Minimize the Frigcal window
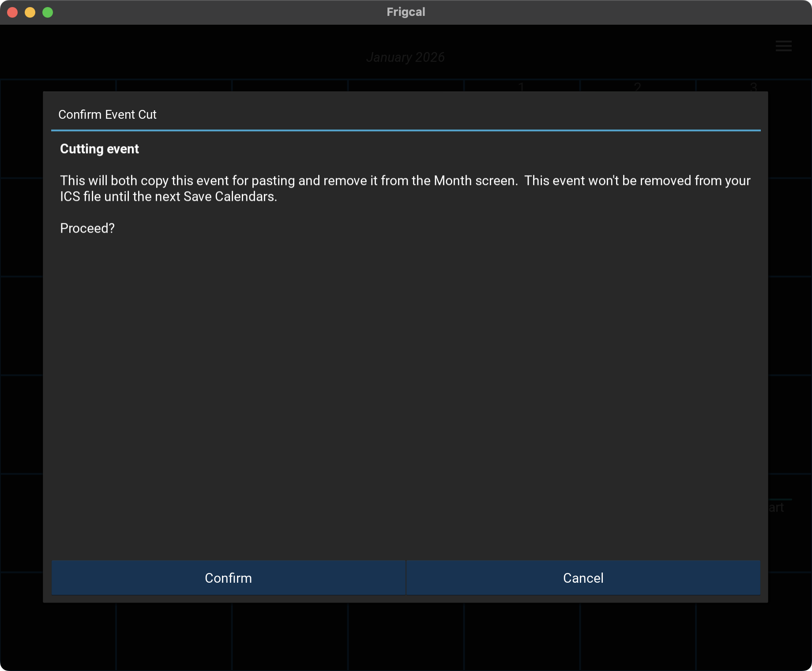The height and width of the screenshot is (671, 812). [30, 12]
